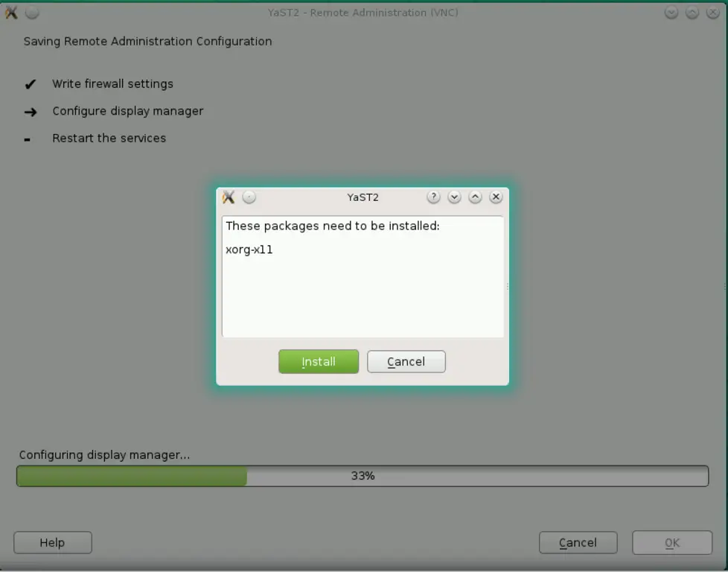Click the round pin button in YaST2 dialog titlebar
The width and height of the screenshot is (728, 572).
[249, 197]
